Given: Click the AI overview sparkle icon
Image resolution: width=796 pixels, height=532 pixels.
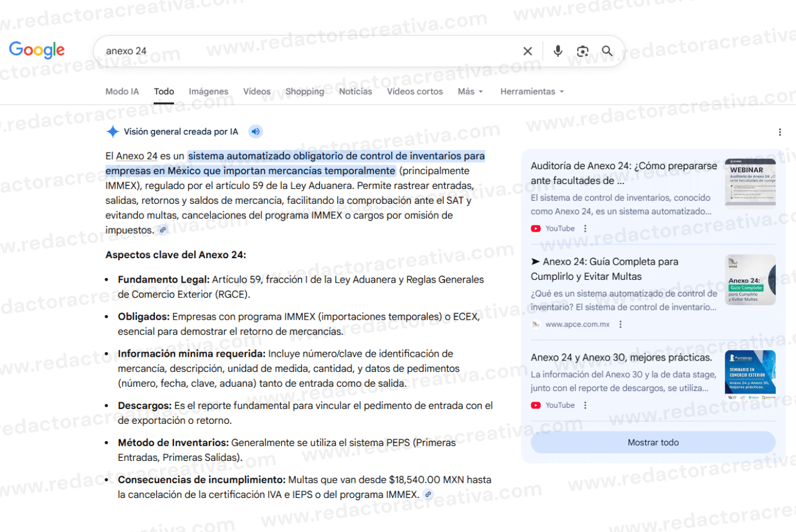Looking at the screenshot, I should point(112,132).
